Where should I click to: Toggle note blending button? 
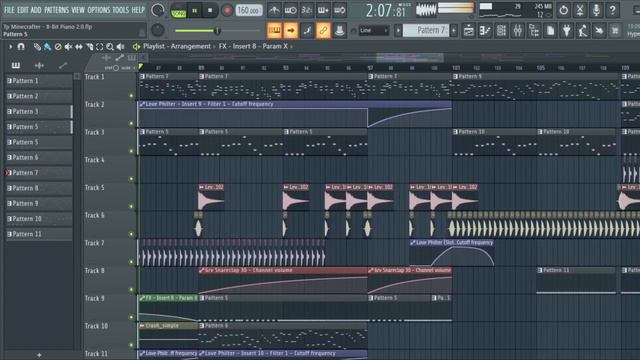307,30
